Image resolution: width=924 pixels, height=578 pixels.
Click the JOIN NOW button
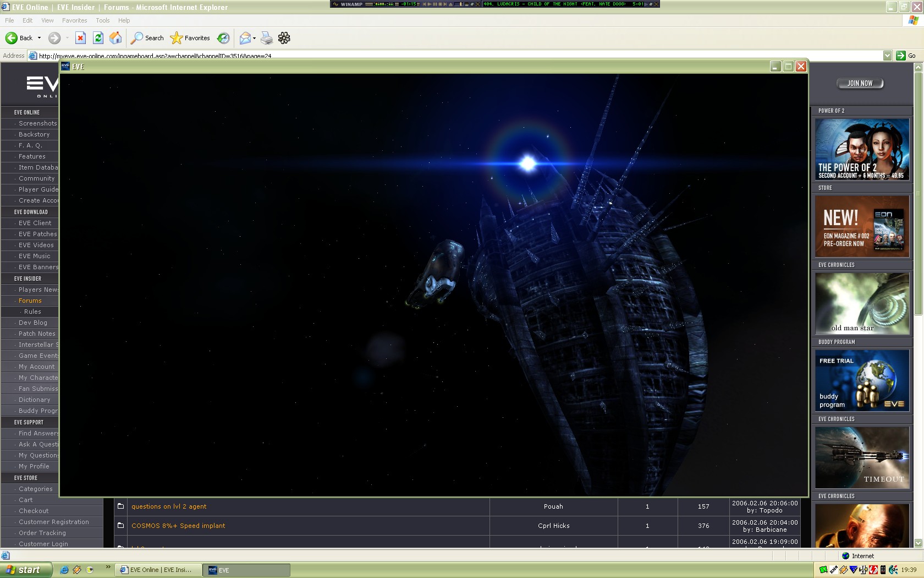pyautogui.click(x=860, y=83)
